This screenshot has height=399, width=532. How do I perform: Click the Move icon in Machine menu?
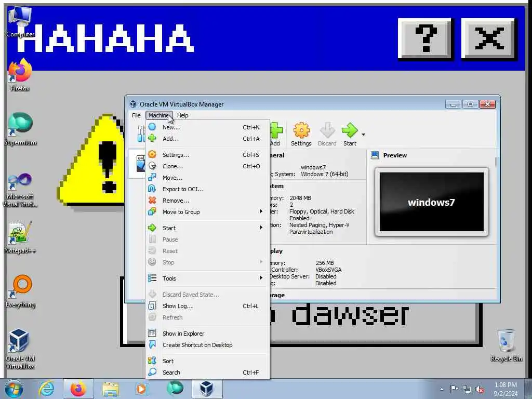click(x=152, y=177)
